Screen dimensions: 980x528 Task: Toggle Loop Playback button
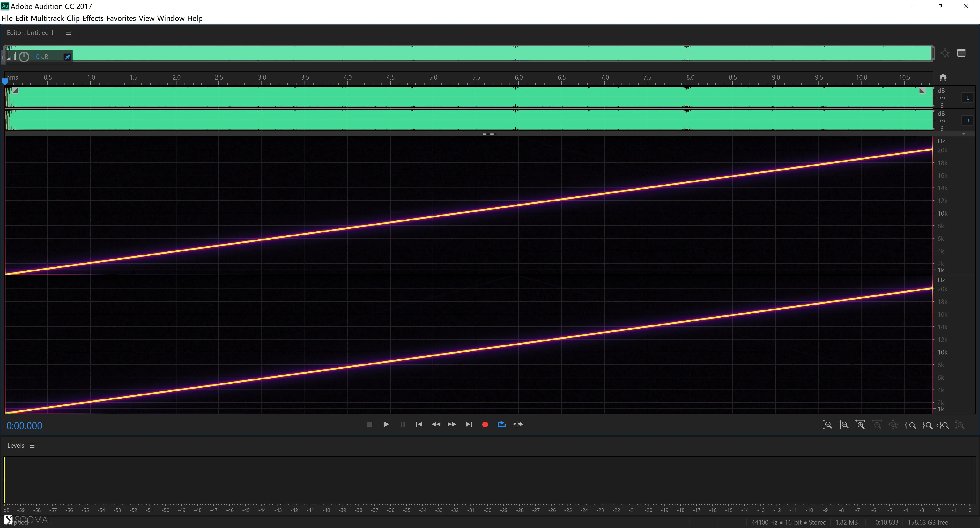501,424
